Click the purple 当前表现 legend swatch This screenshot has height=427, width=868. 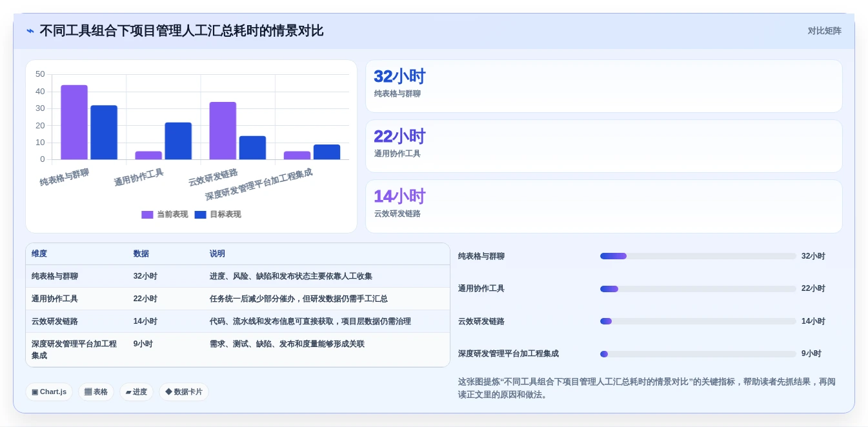[x=147, y=215]
